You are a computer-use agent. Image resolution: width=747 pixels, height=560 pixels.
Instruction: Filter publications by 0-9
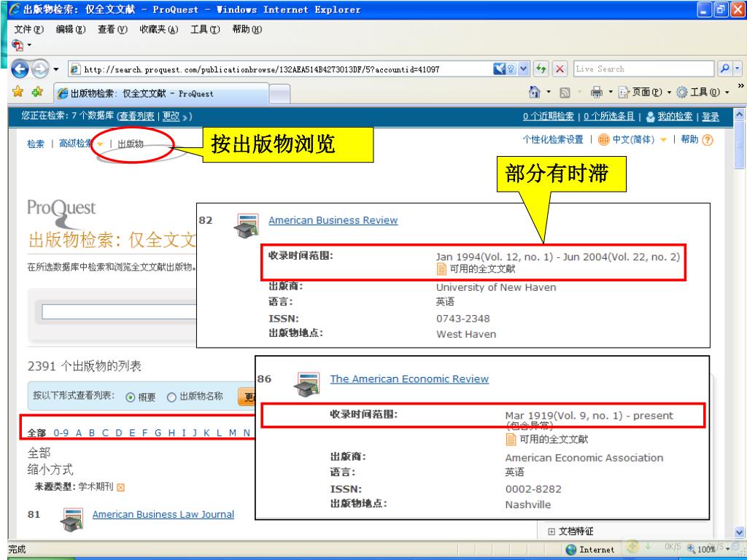click(61, 433)
